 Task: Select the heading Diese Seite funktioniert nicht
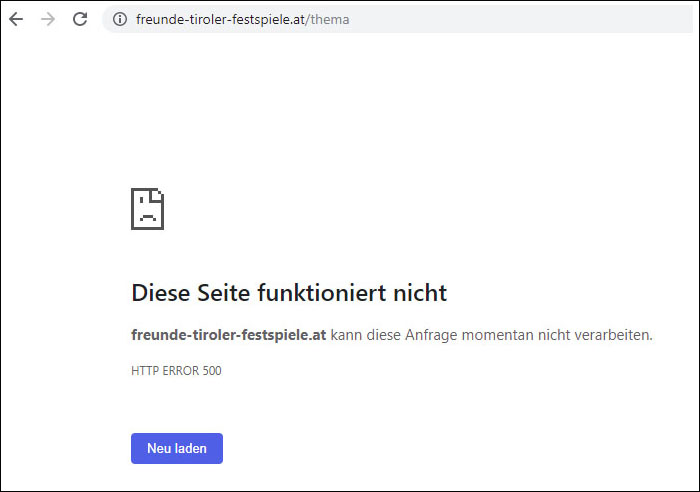[289, 293]
